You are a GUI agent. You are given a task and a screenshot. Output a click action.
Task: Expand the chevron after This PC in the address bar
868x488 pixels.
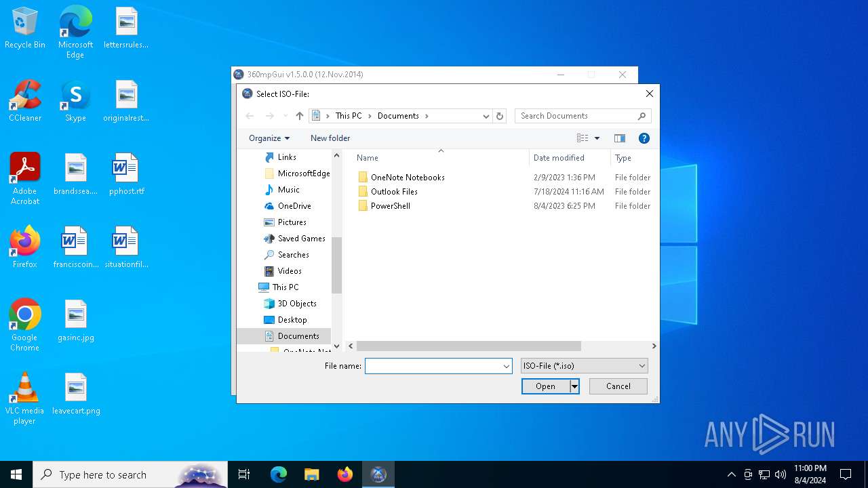(x=370, y=116)
